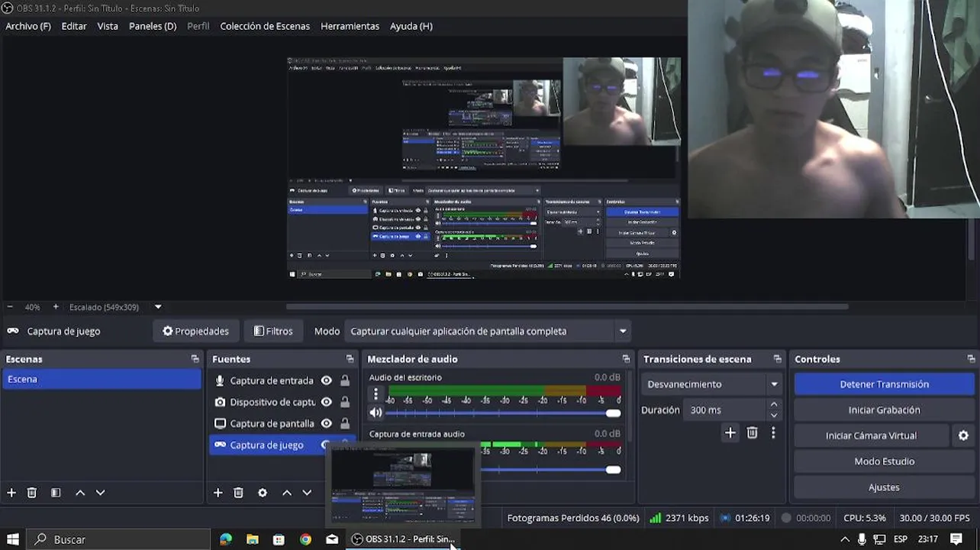Open source properties gear in Fuentes toolbar
Screen dimensions: 980x550
click(x=263, y=493)
